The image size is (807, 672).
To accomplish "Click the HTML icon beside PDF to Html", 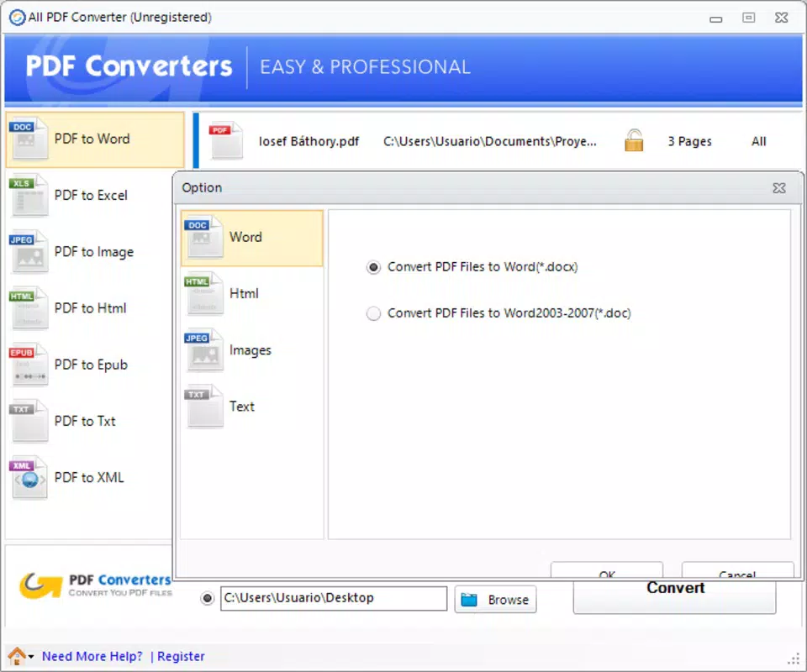I will [x=29, y=308].
